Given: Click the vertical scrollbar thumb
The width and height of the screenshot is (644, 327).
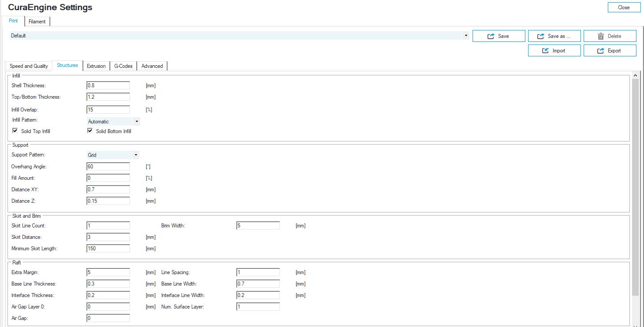Looking at the screenshot, I should pyautogui.click(x=635, y=187).
